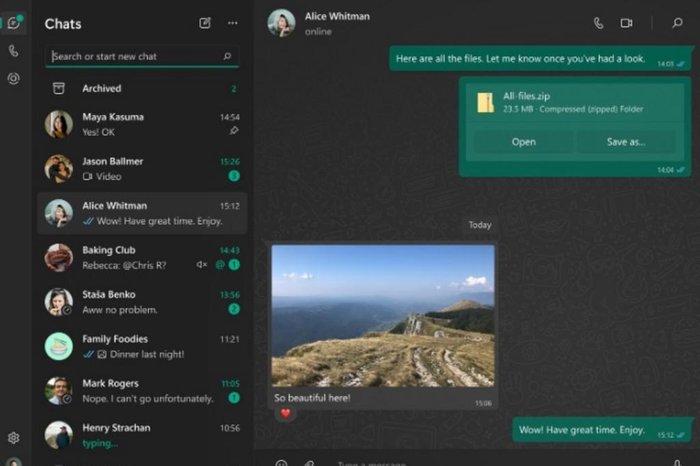This screenshot has height=466, width=700.
Task: Click the muted speaker icon on Baking Club
Action: (202, 265)
